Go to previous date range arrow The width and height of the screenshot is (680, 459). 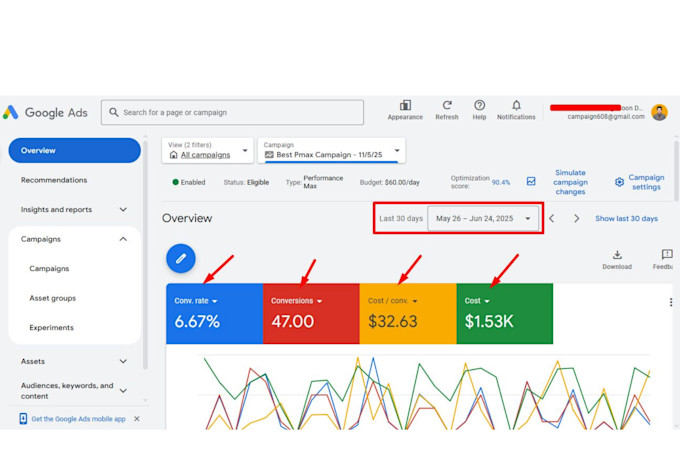(x=552, y=218)
